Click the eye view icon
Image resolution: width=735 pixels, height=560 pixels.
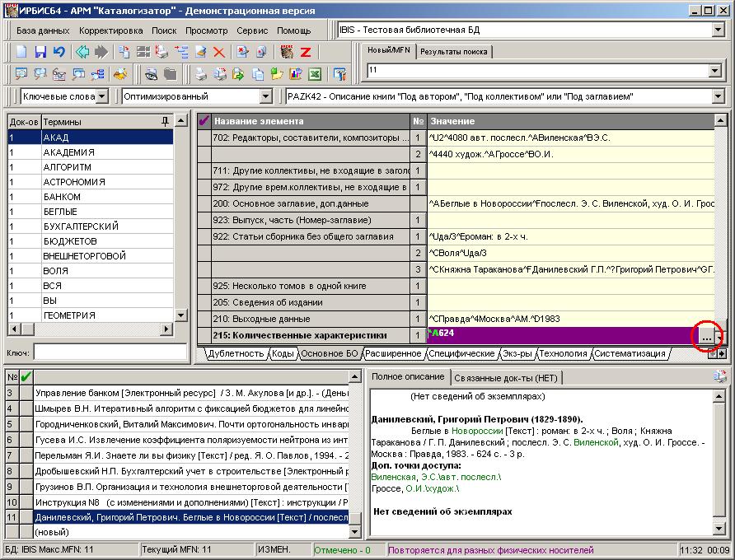click(152, 74)
